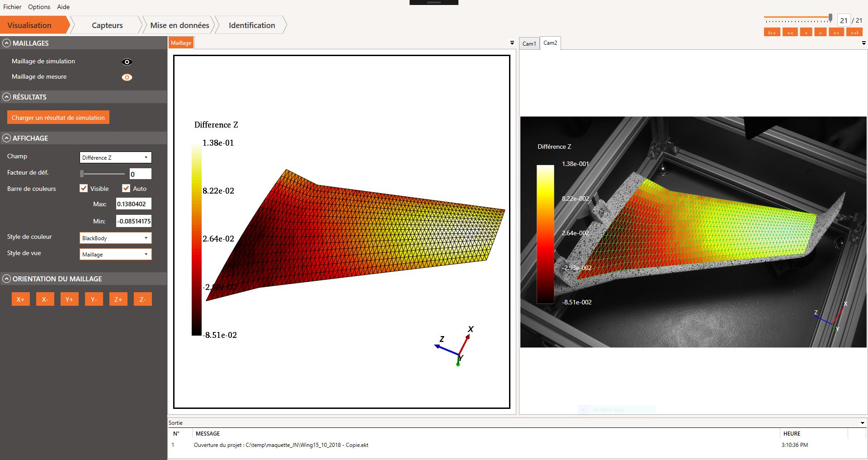Collapse the RÉSULTATS section
The height and width of the screenshot is (460, 868).
coord(7,97)
